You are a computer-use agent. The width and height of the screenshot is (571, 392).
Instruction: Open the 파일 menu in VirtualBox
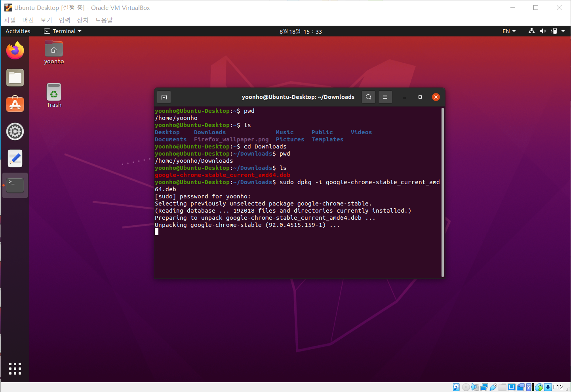[x=10, y=20]
